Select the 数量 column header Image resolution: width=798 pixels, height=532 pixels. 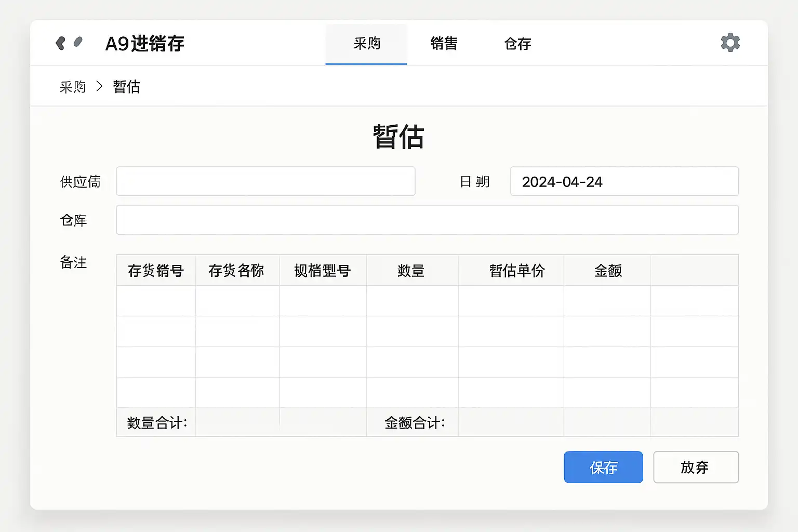tap(411, 271)
